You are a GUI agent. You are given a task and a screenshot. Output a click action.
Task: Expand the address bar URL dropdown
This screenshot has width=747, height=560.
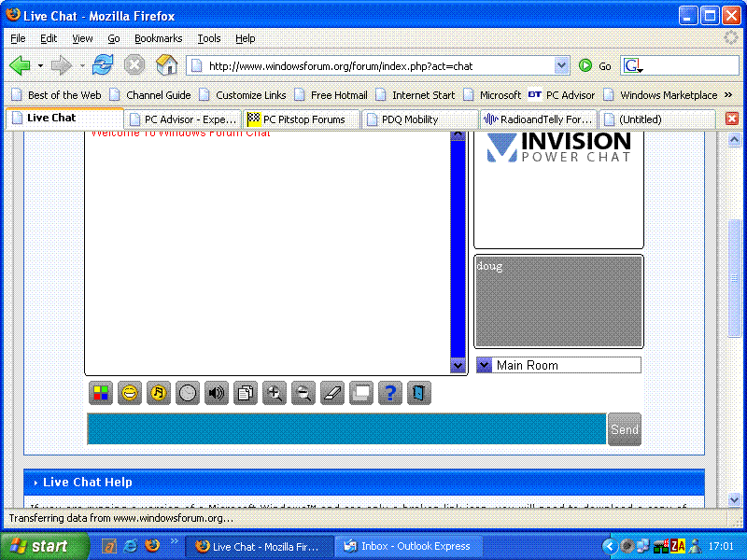(562, 65)
